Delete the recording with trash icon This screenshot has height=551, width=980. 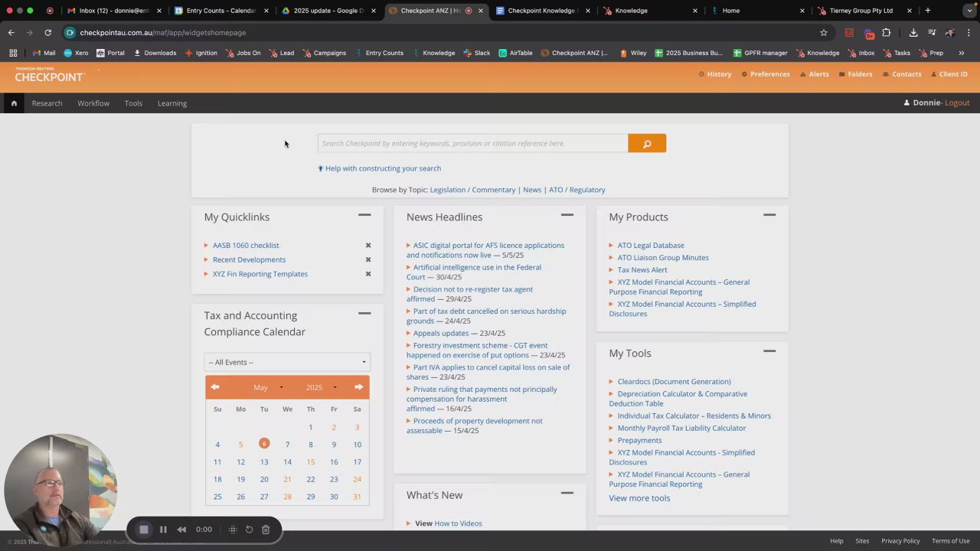tap(266, 530)
